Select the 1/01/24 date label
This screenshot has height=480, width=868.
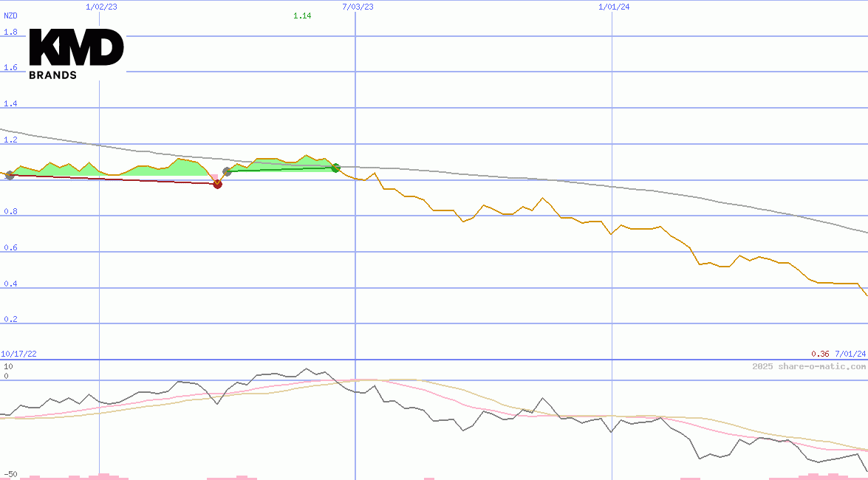point(614,7)
